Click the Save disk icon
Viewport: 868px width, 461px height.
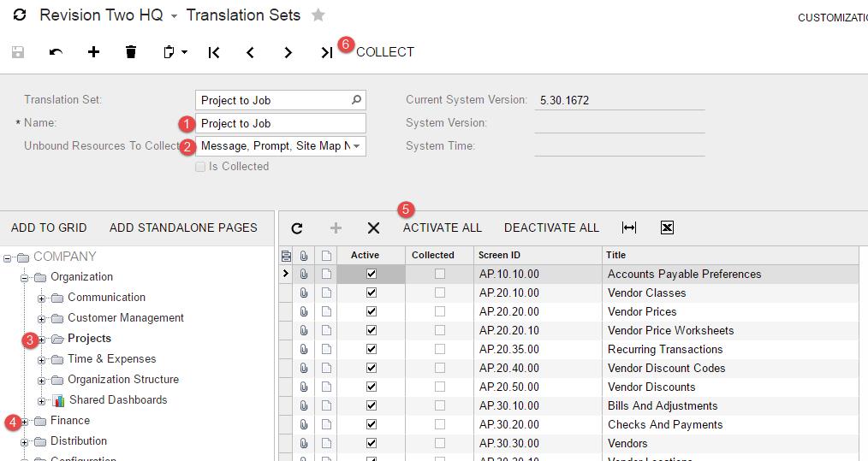[18, 52]
